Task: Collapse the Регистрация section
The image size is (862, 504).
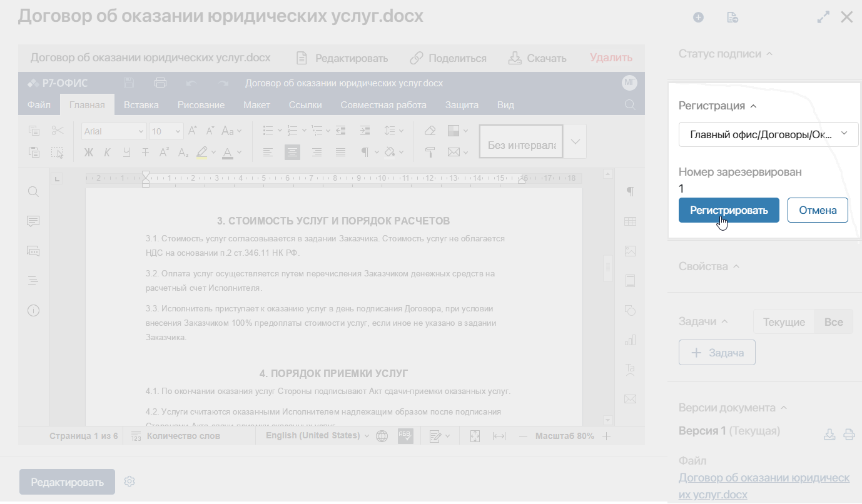Action: pyautogui.click(x=717, y=106)
